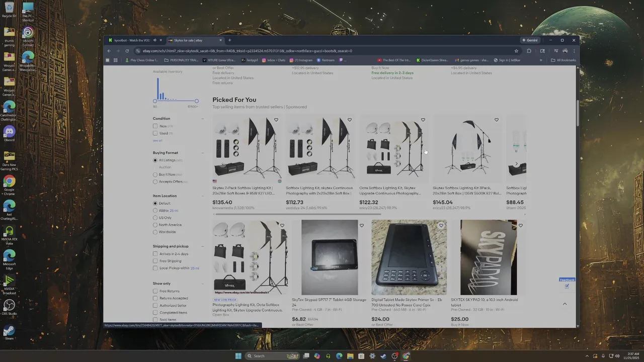Image resolution: width=644 pixels, height=362 pixels.
Task: Collapse the Condition filter section
Action: click(x=203, y=119)
